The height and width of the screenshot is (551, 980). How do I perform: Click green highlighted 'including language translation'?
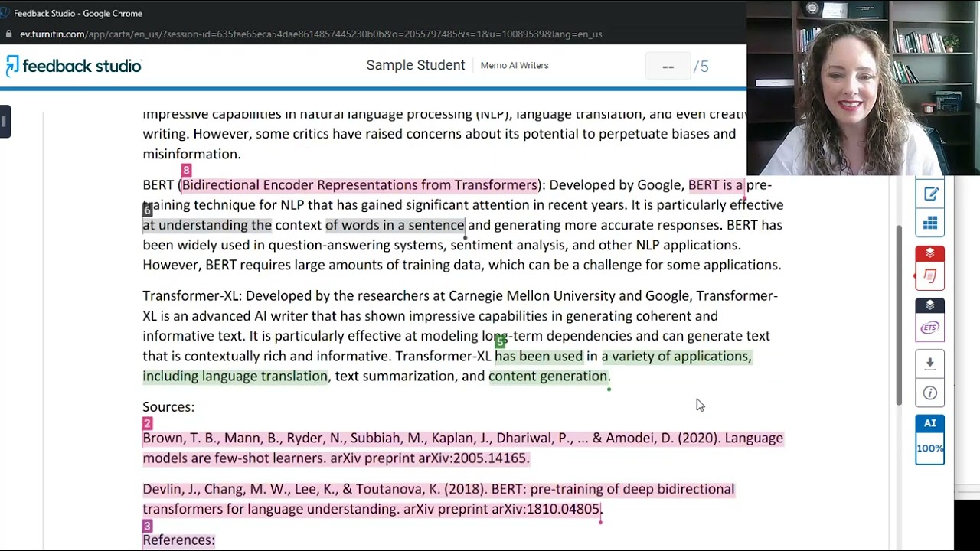[235, 376]
